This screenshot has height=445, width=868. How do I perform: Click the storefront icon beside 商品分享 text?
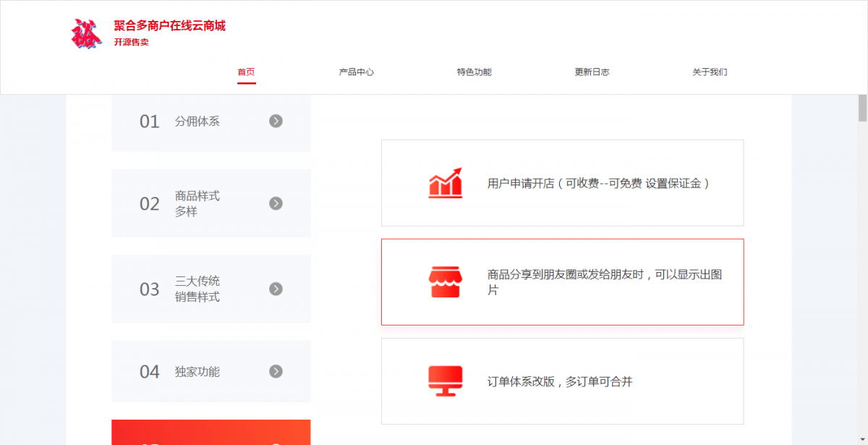point(446,281)
